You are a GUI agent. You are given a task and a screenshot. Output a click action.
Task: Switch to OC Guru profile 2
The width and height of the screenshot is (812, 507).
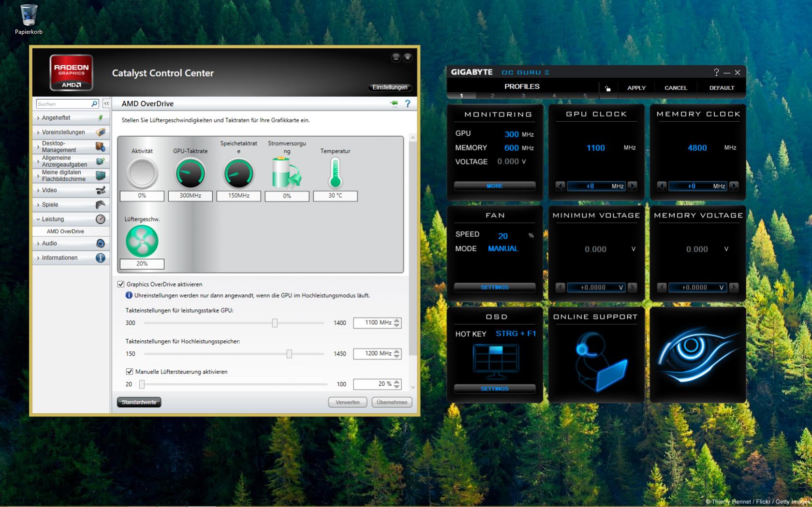(492, 96)
